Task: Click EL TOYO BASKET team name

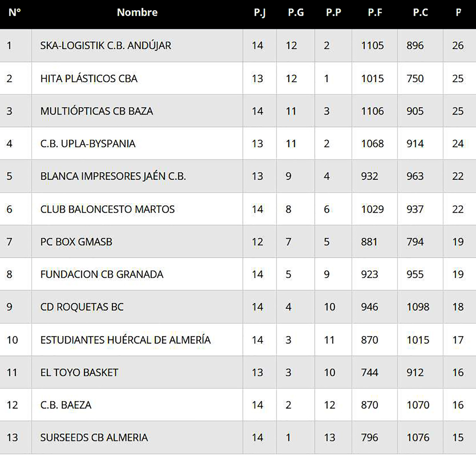Action: [x=79, y=373]
